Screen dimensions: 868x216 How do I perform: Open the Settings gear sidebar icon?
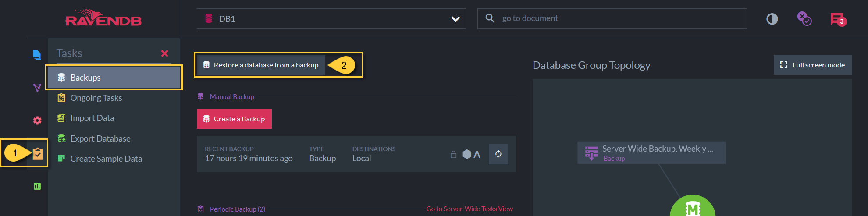pos(37,120)
